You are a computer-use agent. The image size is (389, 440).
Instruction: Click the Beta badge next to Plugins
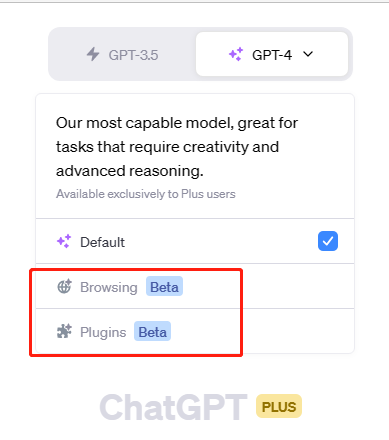(152, 331)
